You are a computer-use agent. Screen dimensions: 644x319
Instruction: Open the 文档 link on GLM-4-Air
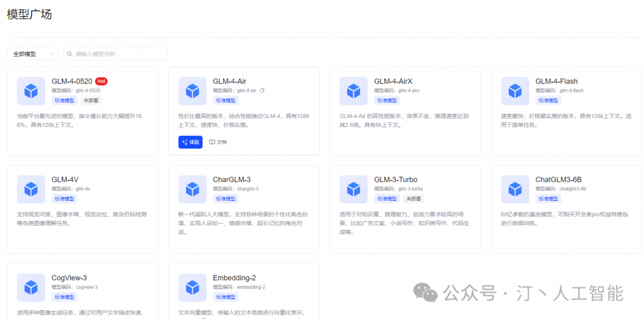point(218,142)
